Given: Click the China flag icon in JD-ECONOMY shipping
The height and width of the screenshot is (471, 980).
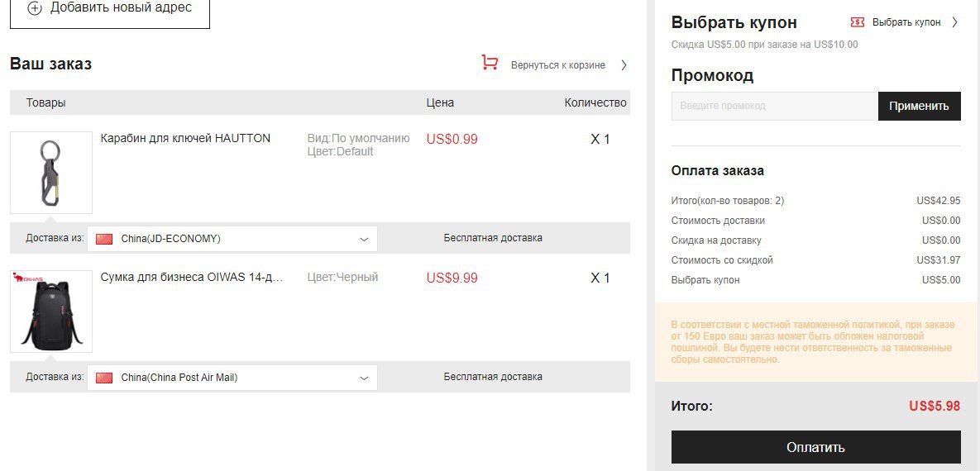Looking at the screenshot, I should pyautogui.click(x=103, y=239).
